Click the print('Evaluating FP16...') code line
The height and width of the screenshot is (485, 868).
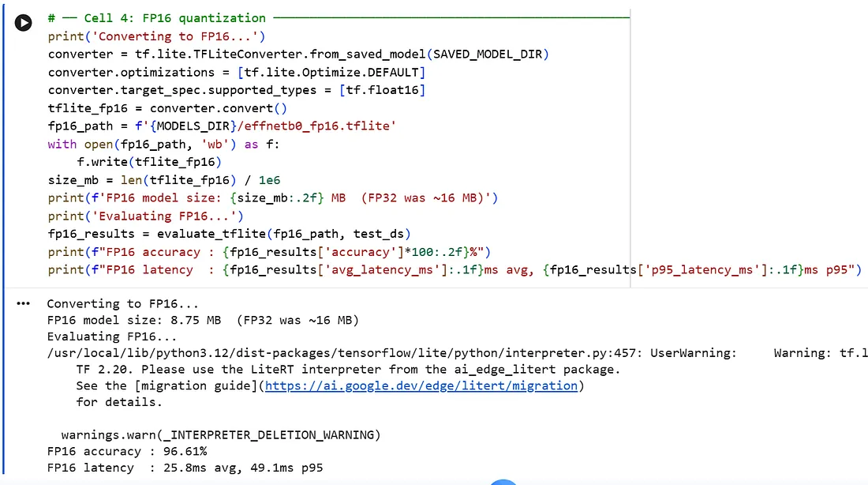coord(146,216)
